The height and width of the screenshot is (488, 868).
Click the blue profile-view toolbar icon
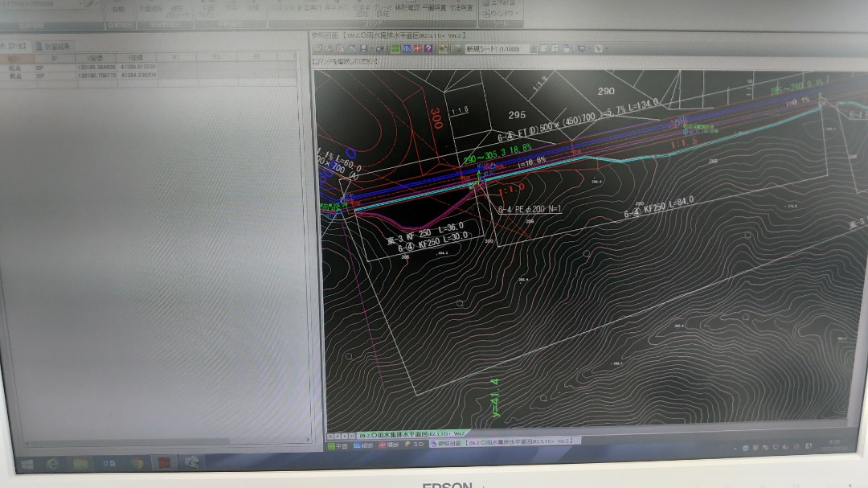click(x=407, y=49)
